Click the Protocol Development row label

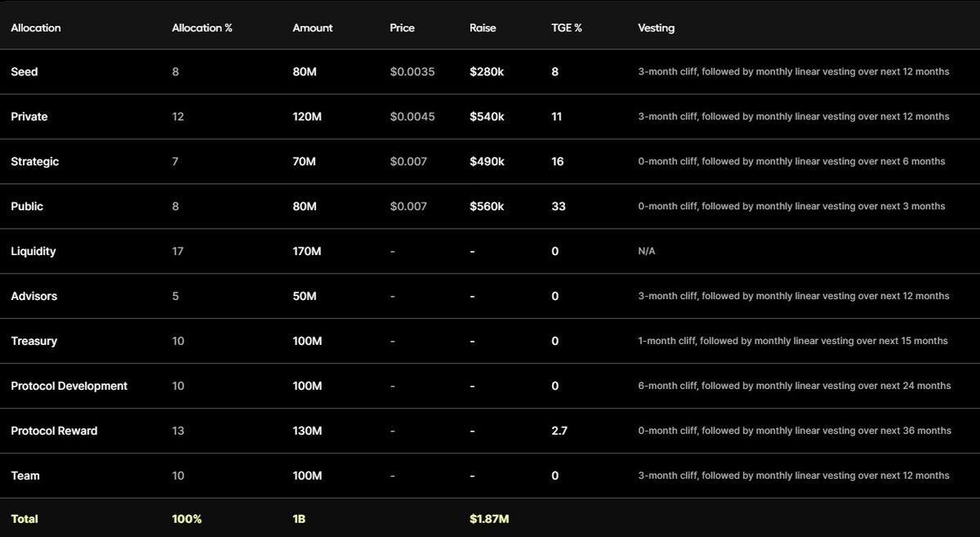point(69,386)
